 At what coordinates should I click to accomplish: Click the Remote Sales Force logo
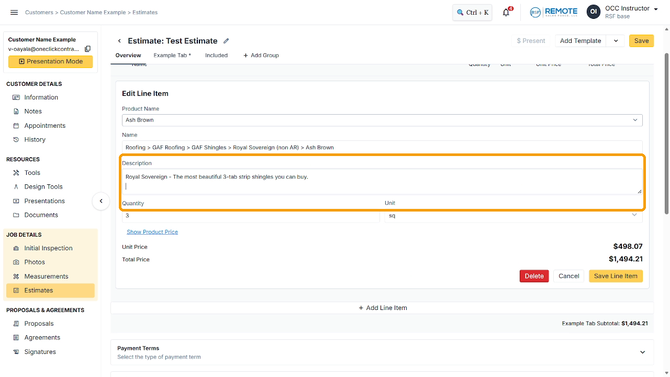click(553, 12)
